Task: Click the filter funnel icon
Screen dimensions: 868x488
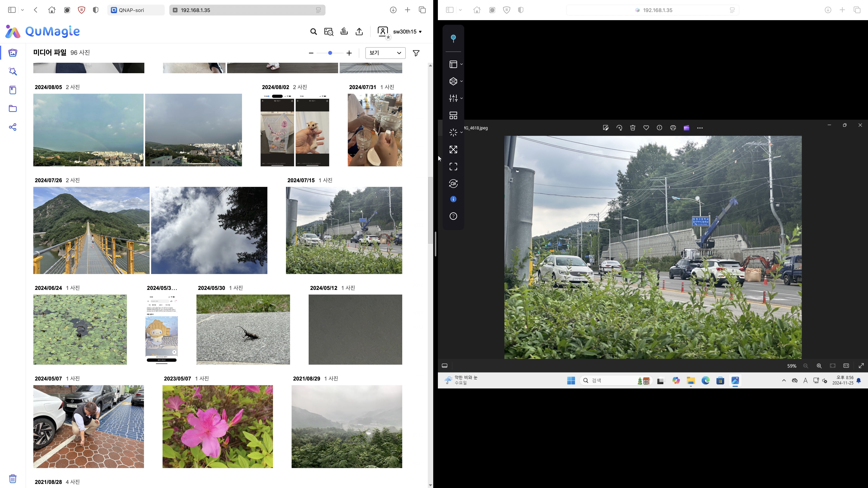Action: [x=416, y=53]
